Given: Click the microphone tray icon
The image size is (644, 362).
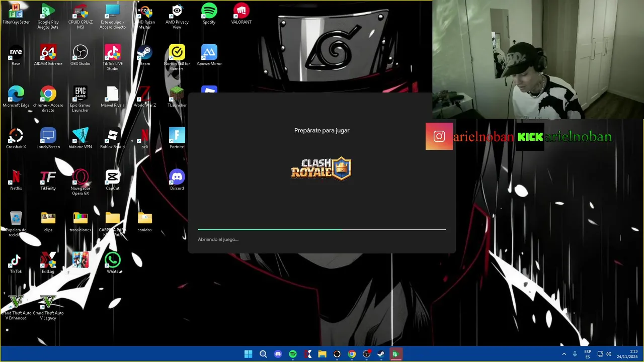Looking at the screenshot, I should click(x=575, y=354).
